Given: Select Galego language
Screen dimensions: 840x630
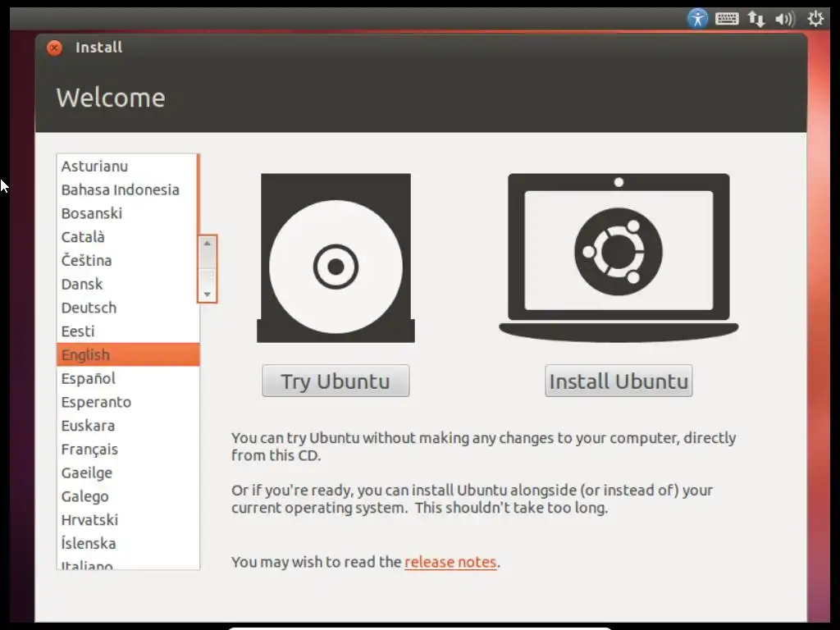Looking at the screenshot, I should click(x=128, y=496).
